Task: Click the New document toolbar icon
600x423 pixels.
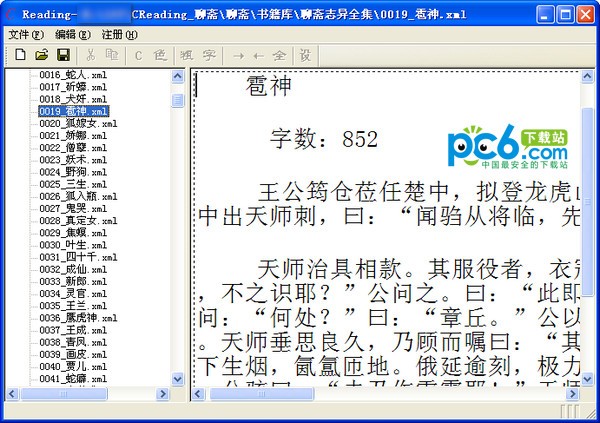Action: tap(21, 55)
